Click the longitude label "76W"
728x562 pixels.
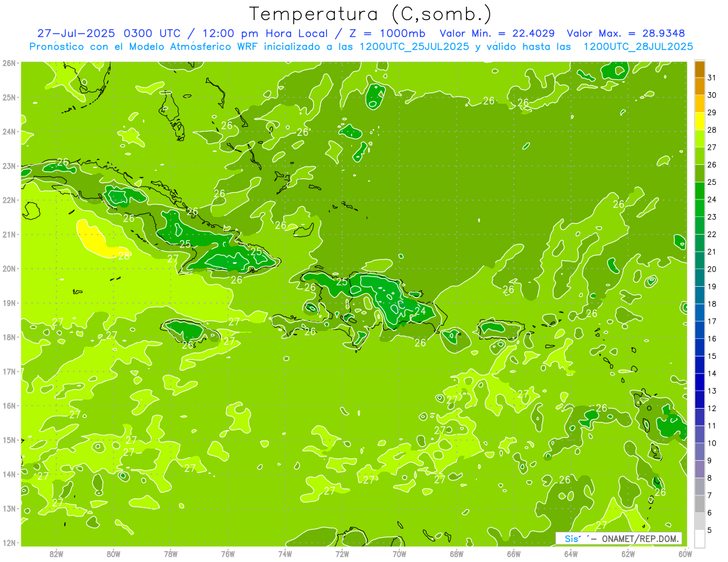pyautogui.click(x=227, y=554)
